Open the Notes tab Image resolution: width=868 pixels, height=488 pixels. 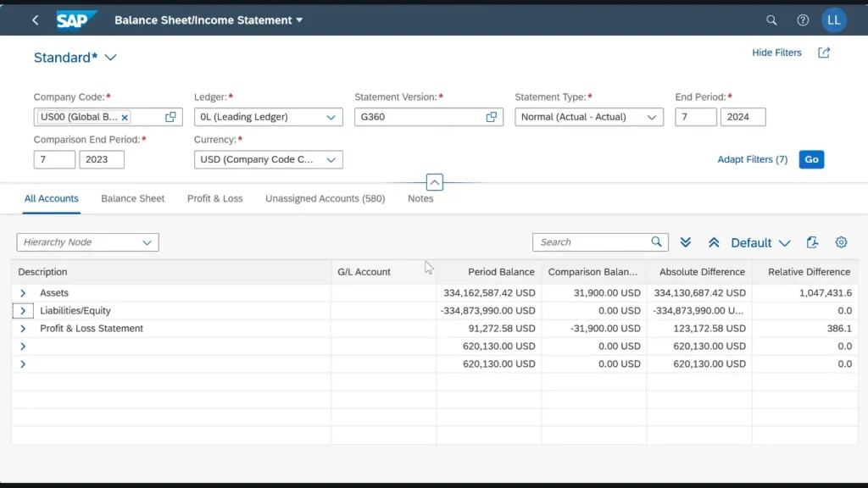pyautogui.click(x=420, y=198)
